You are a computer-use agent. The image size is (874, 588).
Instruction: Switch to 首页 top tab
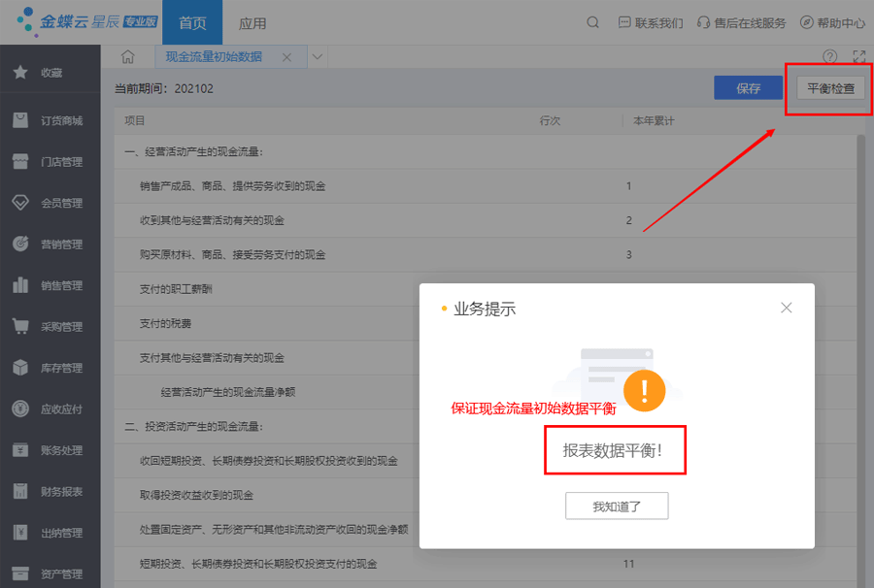click(192, 22)
